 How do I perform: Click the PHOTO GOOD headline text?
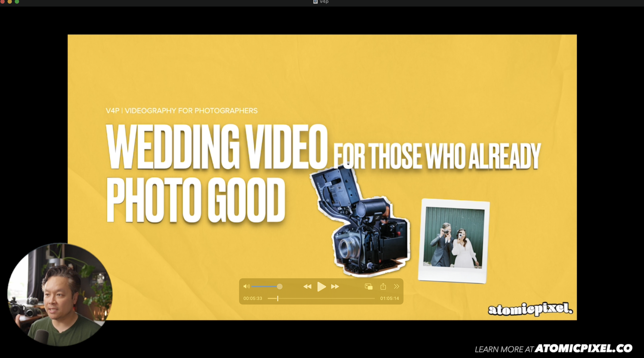pyautogui.click(x=196, y=200)
